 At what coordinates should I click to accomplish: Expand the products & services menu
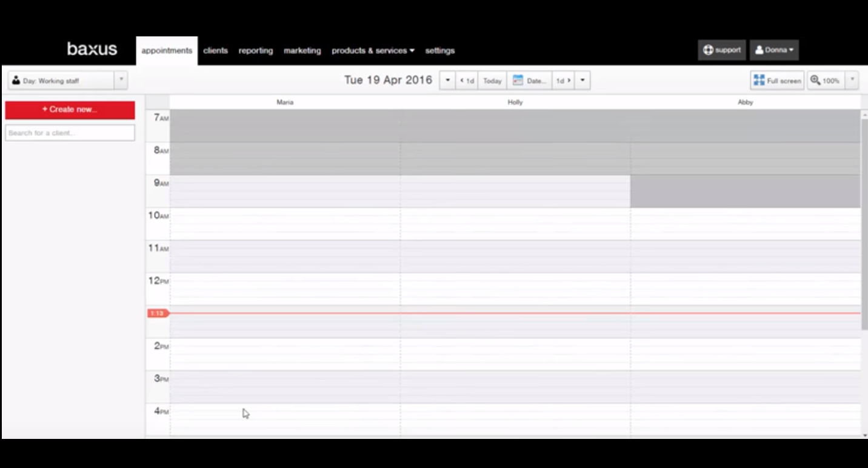click(373, 51)
